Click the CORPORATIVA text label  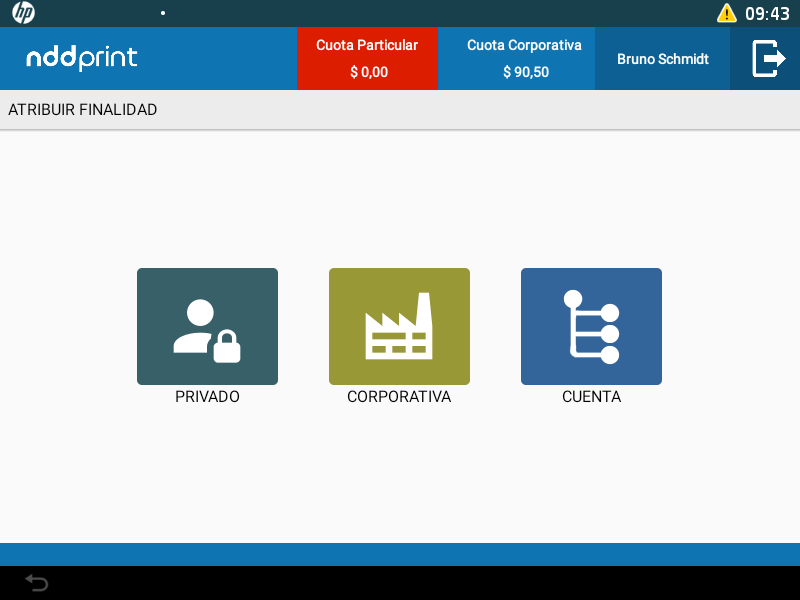click(x=399, y=397)
